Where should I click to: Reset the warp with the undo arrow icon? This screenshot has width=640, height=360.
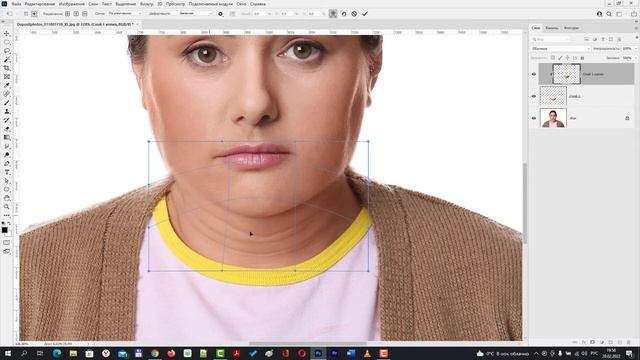[x=344, y=13]
